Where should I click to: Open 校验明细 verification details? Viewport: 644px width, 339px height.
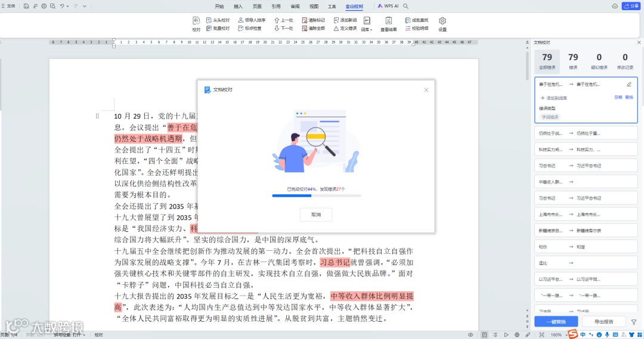coord(416,29)
